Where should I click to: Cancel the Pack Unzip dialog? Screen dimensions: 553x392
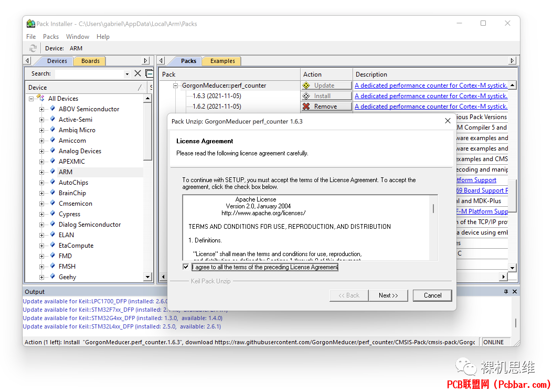(x=432, y=295)
